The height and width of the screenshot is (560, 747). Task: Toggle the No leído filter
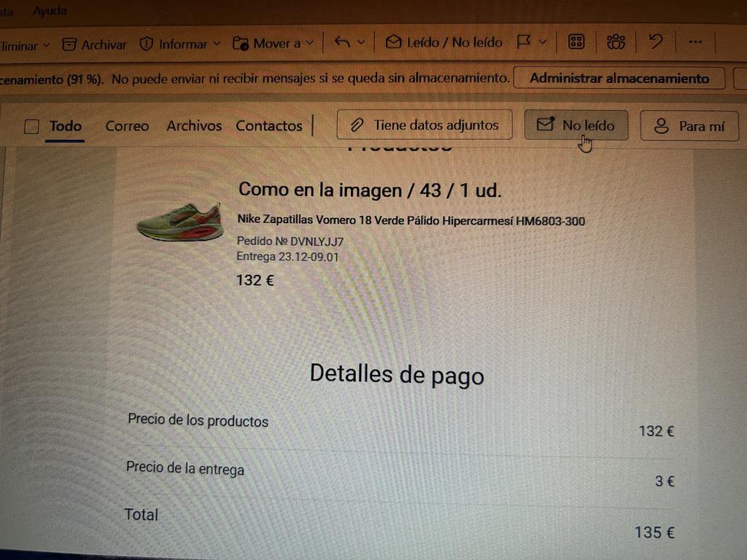point(576,125)
